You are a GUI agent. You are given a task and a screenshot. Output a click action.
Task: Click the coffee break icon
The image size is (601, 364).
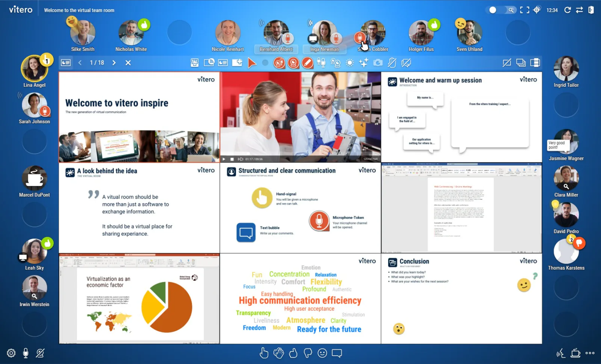tap(575, 353)
